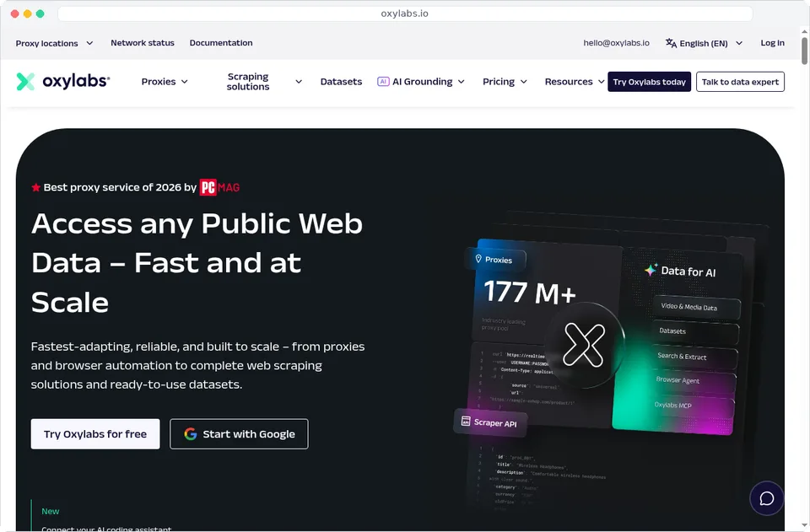
Task: Click the hello@oxylabs.io email link
Action: coord(616,43)
